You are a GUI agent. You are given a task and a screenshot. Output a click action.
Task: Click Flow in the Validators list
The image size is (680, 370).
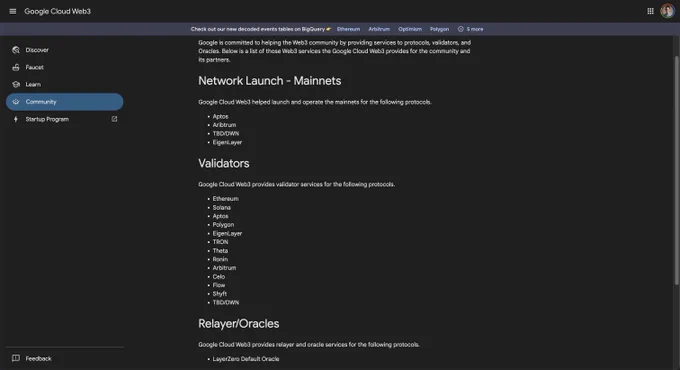[x=219, y=285]
